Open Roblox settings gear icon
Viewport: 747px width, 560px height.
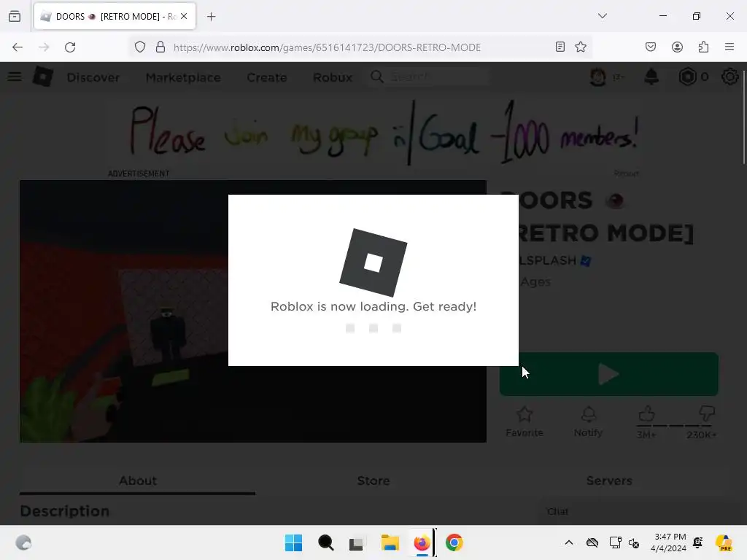click(x=729, y=77)
